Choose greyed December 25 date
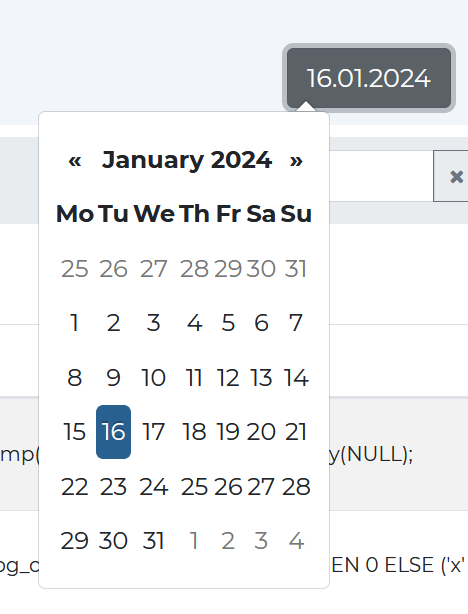 pos(74,269)
